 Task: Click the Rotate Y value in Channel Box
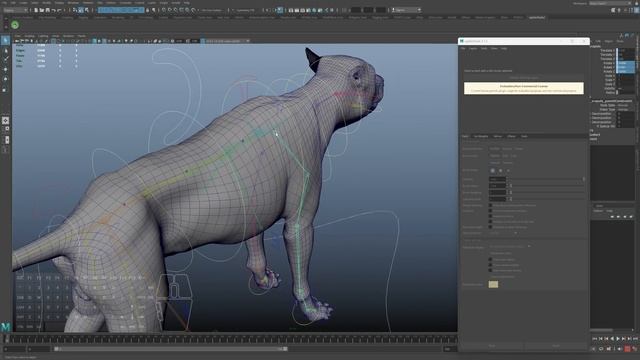click(625, 67)
